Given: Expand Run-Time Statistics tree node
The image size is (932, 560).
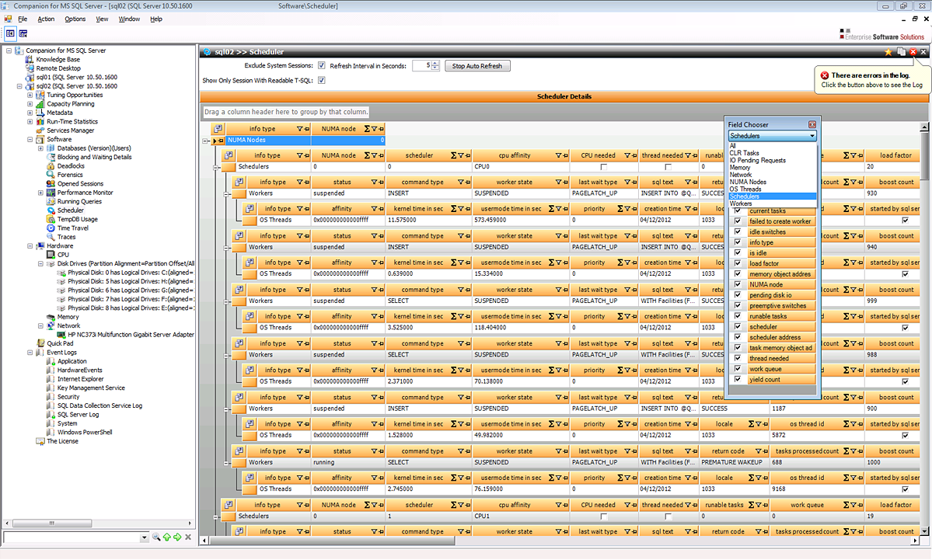Looking at the screenshot, I should pos(30,122).
